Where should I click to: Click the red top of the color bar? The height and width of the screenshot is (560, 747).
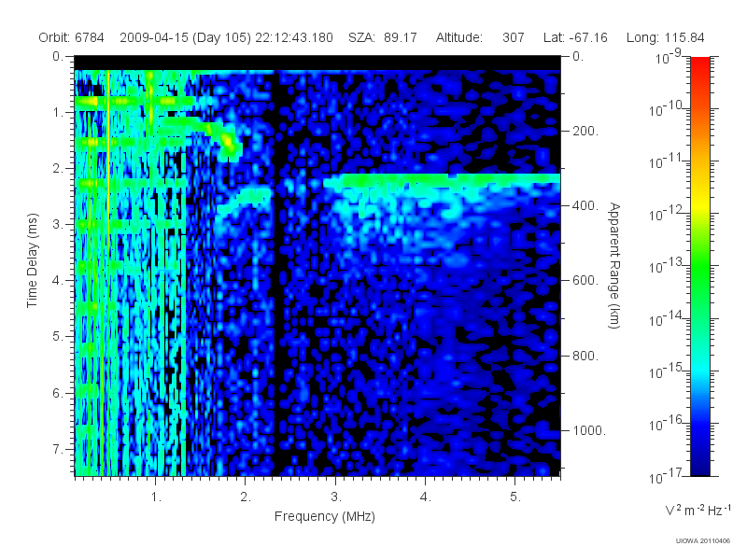coord(699,64)
